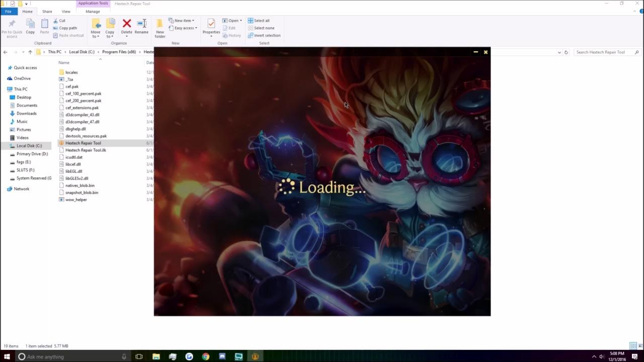Expand the New item dropdown

point(181,21)
